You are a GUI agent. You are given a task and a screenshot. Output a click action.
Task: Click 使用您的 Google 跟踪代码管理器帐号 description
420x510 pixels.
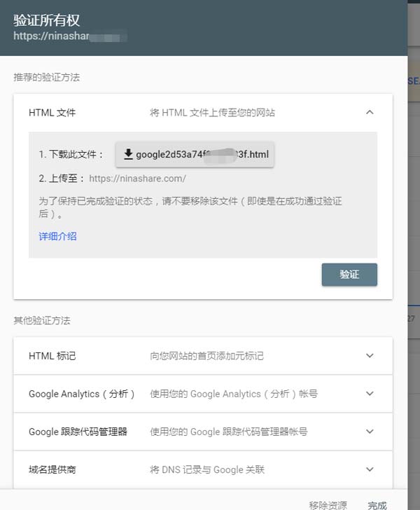[x=228, y=432]
